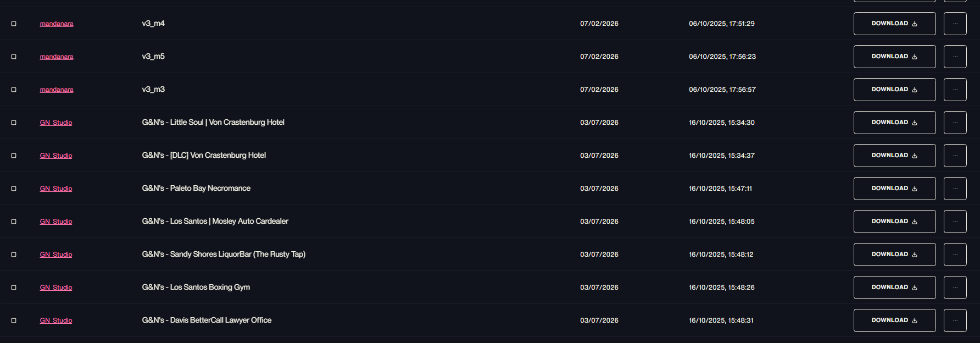This screenshot has height=343, width=980.
Task: Open more options for v3_m4 row
Action: point(955,24)
